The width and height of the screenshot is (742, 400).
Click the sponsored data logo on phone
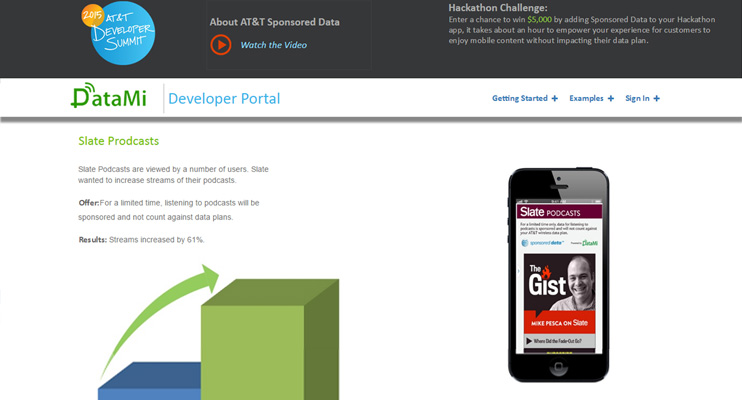[x=542, y=243]
